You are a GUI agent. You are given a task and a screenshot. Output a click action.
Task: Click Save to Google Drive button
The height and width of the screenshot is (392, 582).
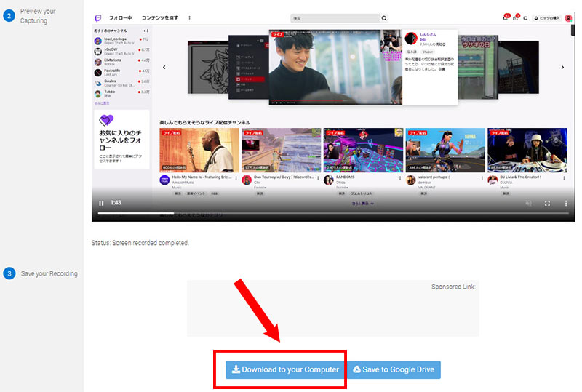(394, 369)
